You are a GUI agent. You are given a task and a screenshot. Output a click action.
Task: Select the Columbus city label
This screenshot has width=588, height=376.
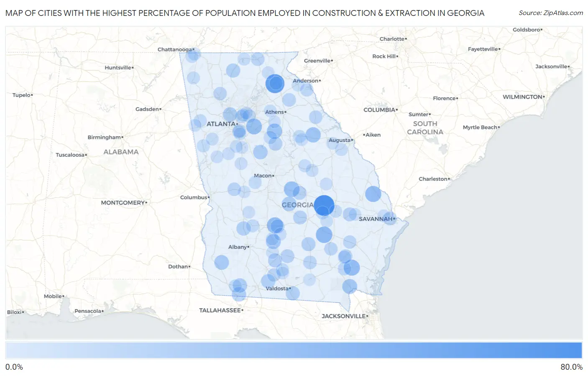(x=194, y=197)
